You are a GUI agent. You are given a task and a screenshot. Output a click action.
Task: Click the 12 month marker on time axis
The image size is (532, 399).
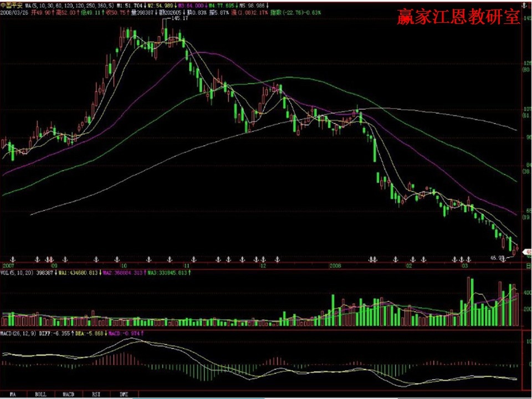pyautogui.click(x=264, y=266)
